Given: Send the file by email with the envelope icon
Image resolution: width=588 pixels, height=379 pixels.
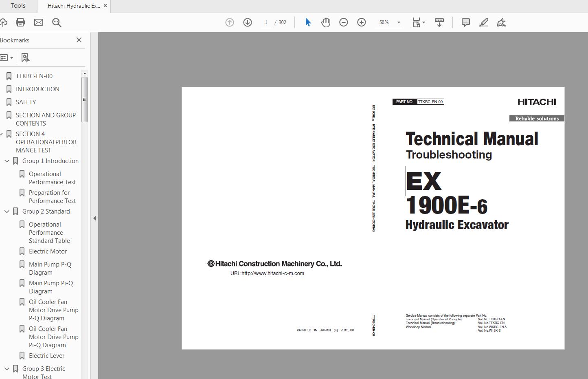Looking at the screenshot, I should (x=39, y=22).
